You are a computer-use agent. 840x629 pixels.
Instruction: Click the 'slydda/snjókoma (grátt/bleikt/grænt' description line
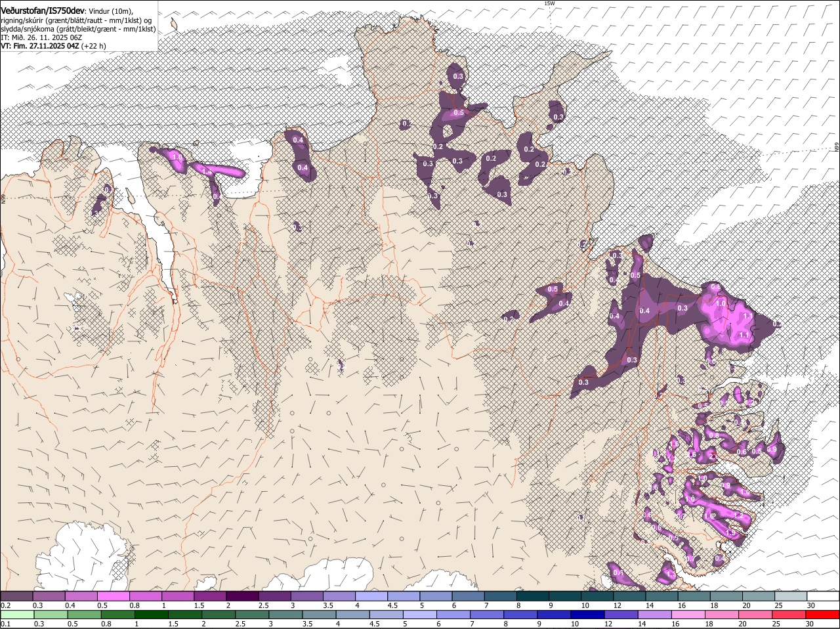78,29
